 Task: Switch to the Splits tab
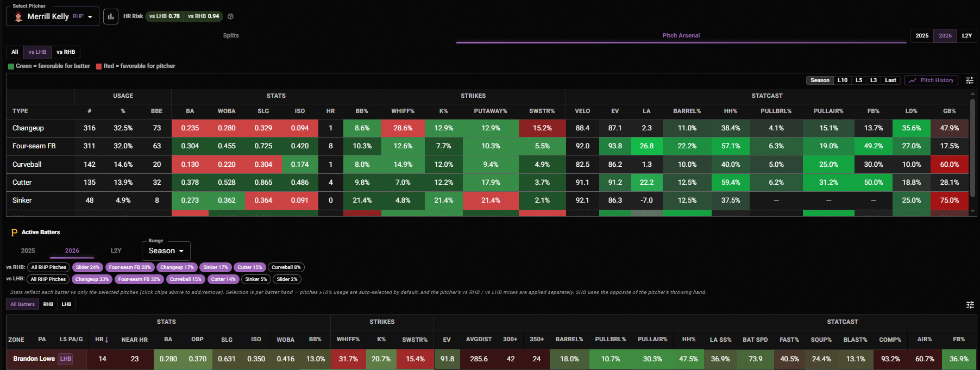[231, 35]
